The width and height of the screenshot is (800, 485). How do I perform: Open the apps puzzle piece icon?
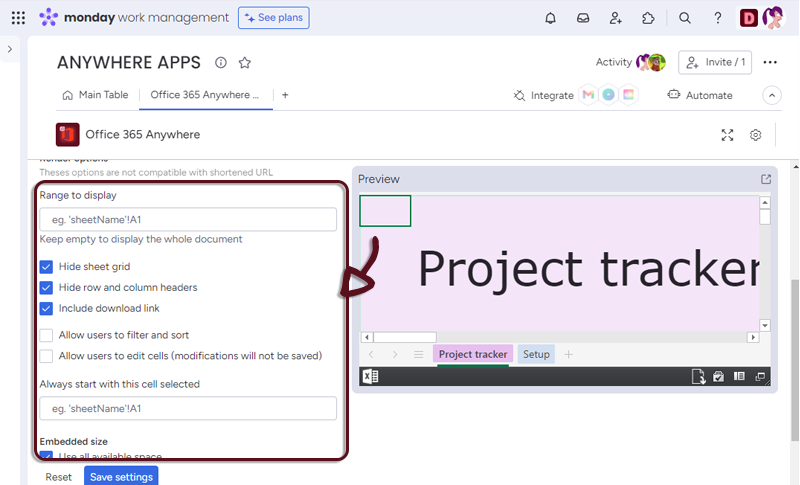(x=648, y=18)
